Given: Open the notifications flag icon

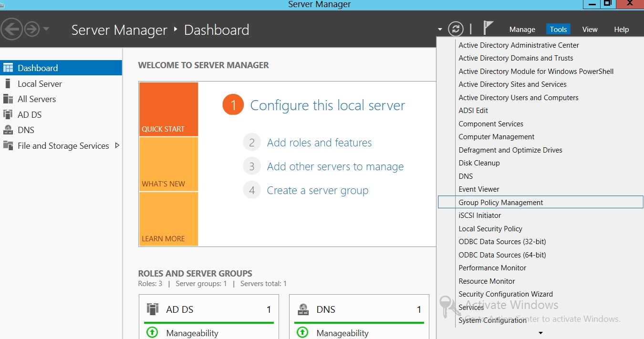Looking at the screenshot, I should pos(488,28).
